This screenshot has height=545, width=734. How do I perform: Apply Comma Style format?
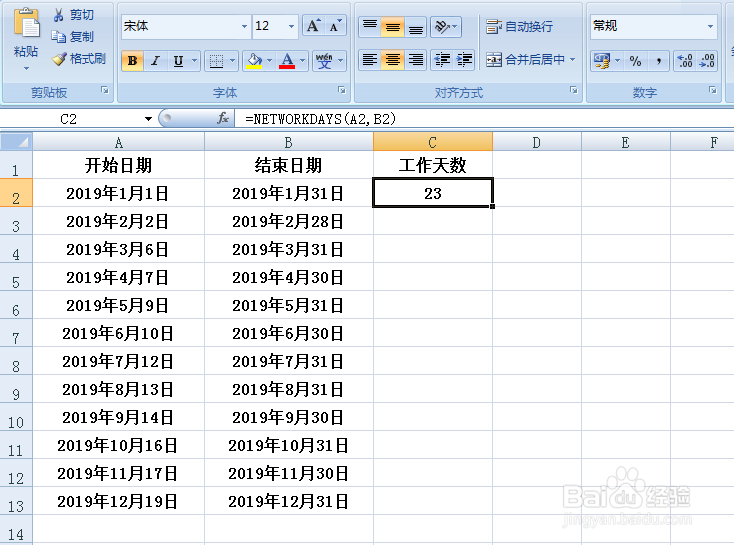tap(659, 61)
